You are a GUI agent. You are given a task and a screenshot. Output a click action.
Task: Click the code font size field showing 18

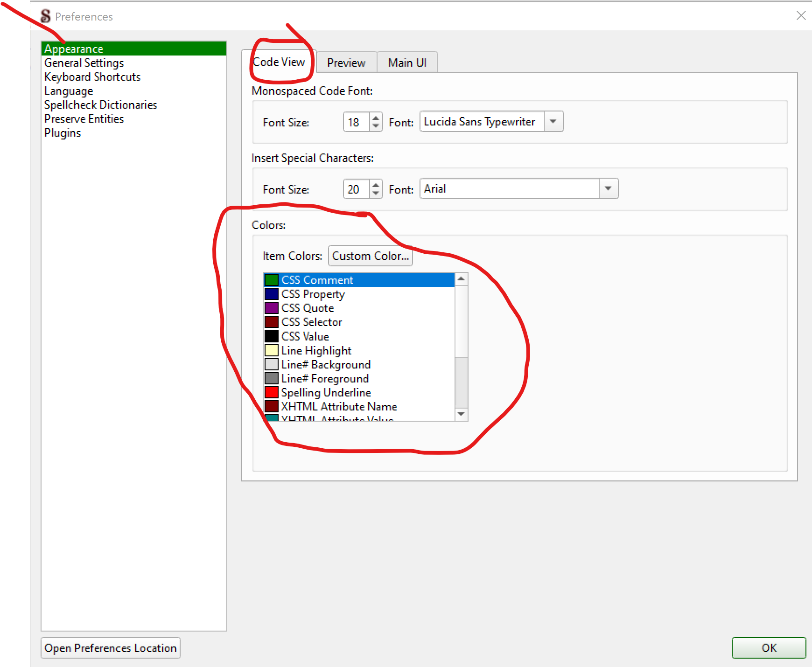point(357,122)
